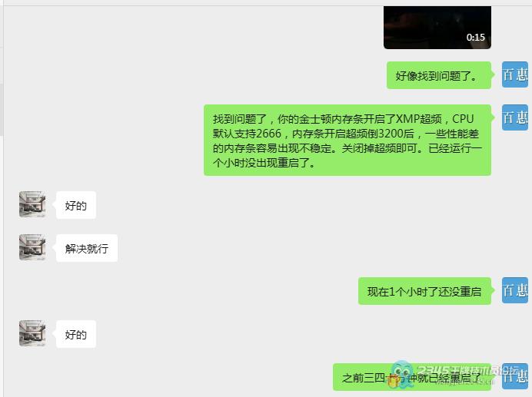Viewport: 532px width, 397px height.
Task: Click the 百惠 avatar beside 好像找到问题了
Action: [x=515, y=74]
